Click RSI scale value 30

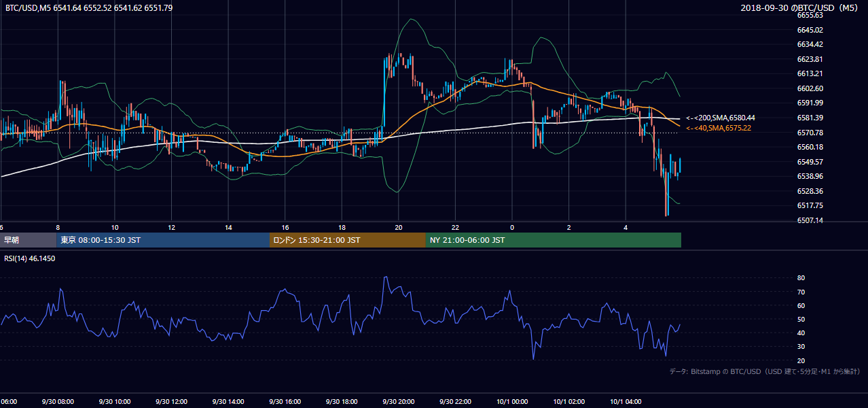point(801,347)
